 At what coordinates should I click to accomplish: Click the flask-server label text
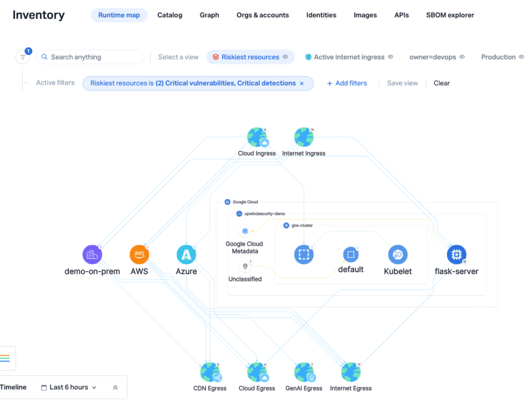[456, 272]
